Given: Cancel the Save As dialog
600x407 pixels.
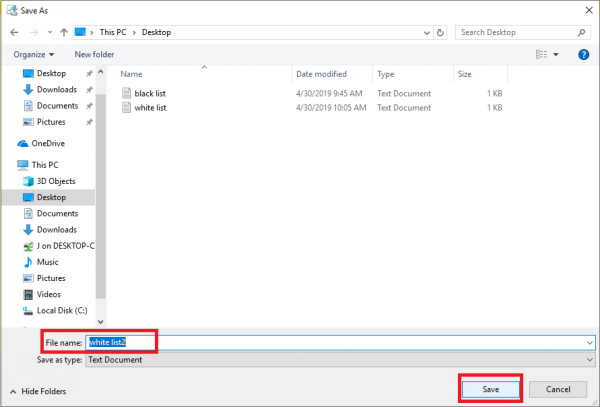Looking at the screenshot, I should pos(558,388).
